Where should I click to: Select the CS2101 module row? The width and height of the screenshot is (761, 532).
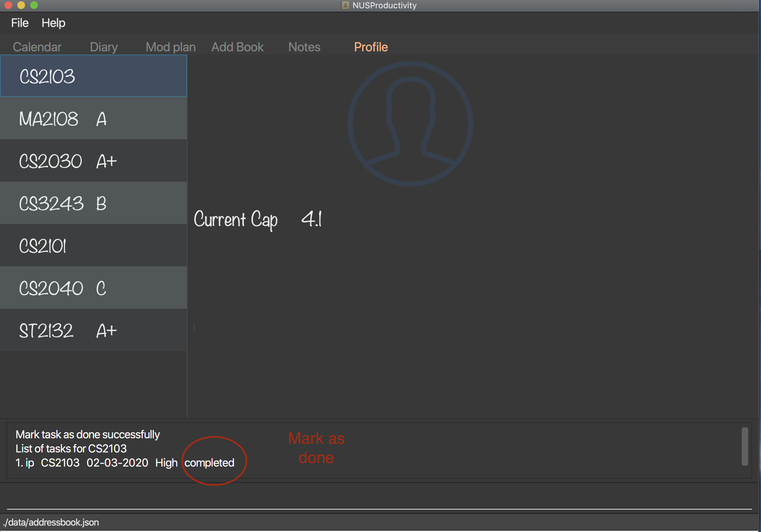93,245
